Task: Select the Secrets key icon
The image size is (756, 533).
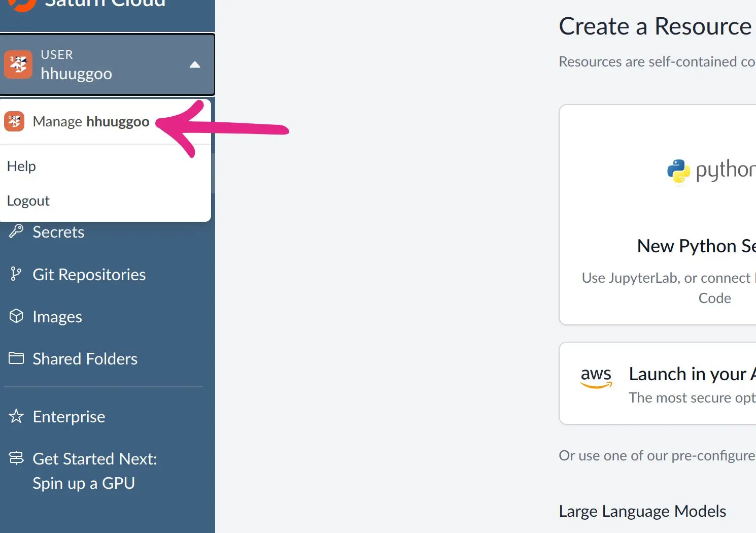Action: (x=17, y=231)
